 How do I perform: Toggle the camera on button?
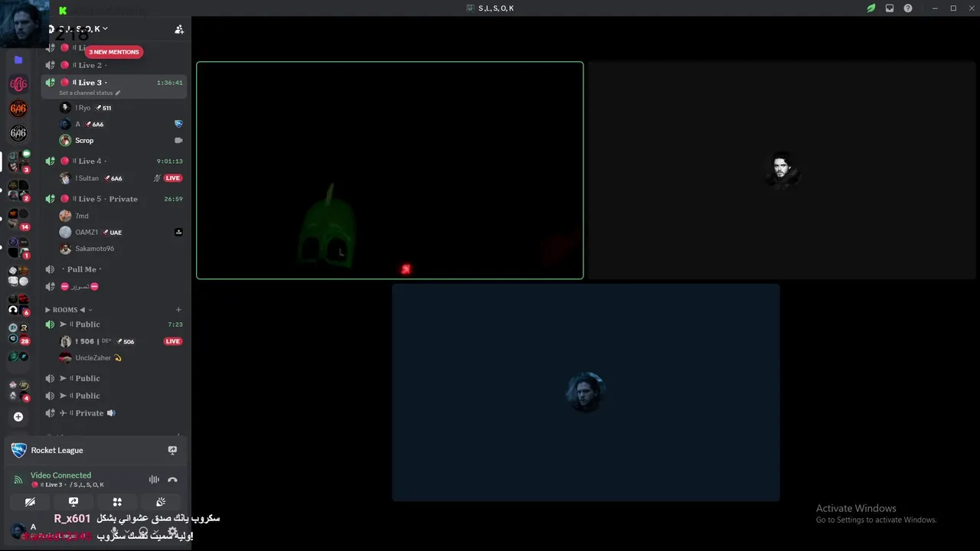[30, 502]
